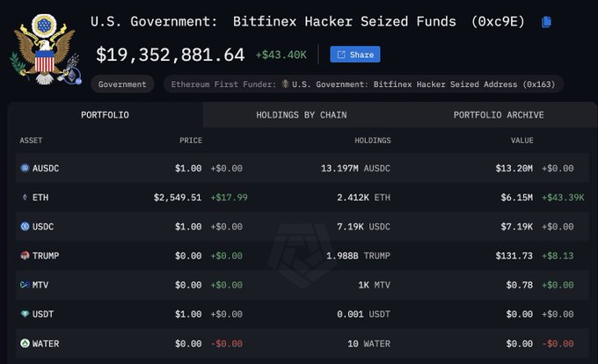The image size is (598, 364).
Task: Open the MTV asset name
Action: point(40,285)
